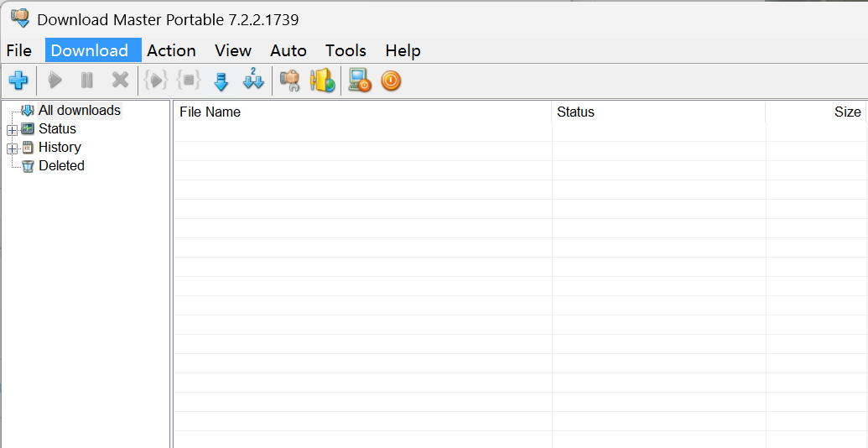Click the blue plus Add download icon
The height and width of the screenshot is (448, 868).
(18, 81)
